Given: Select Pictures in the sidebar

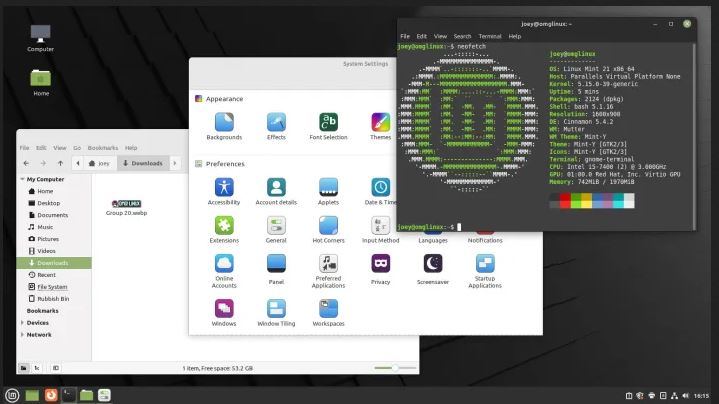Looking at the screenshot, I should pyautogui.click(x=54, y=239).
